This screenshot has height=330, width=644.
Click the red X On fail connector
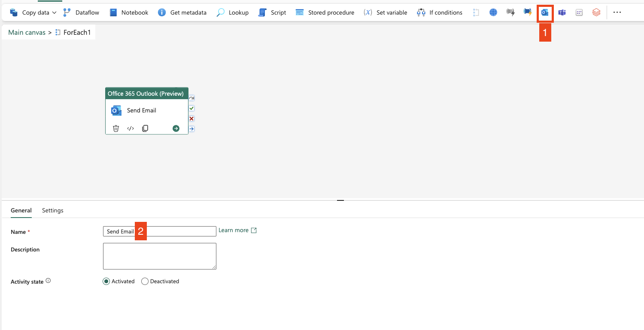click(x=191, y=118)
